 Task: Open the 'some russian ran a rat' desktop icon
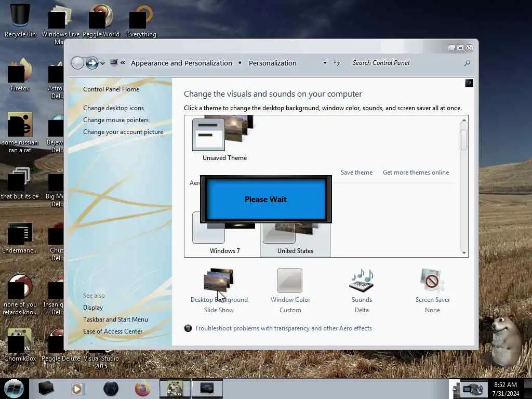coord(20,132)
